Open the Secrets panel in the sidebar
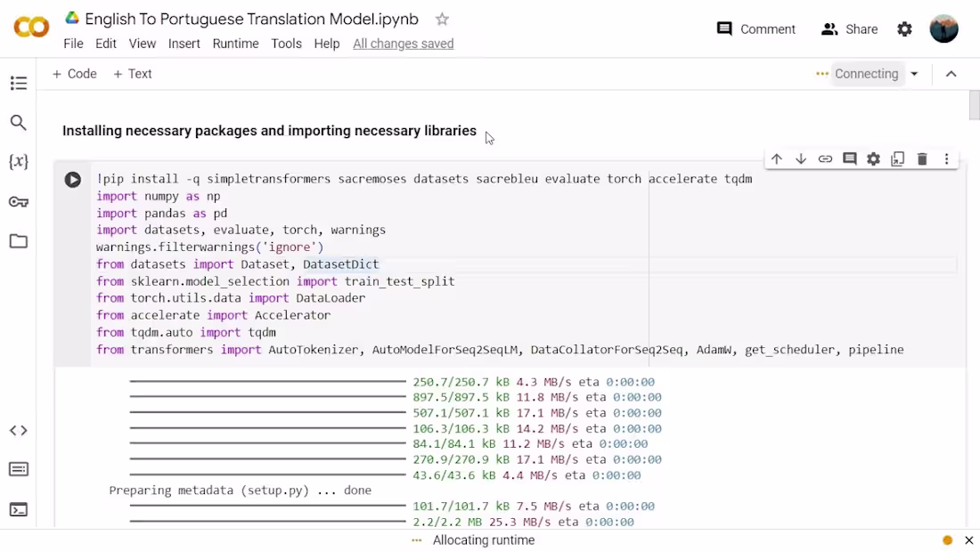The image size is (980, 551). point(19,201)
